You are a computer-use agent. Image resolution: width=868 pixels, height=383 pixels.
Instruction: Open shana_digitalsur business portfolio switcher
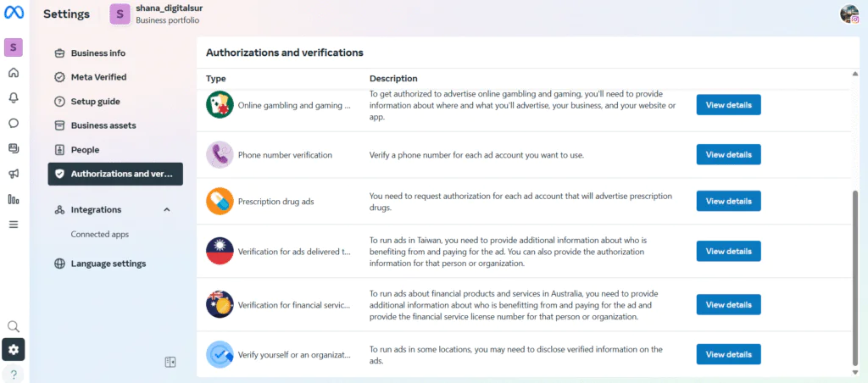click(x=156, y=14)
